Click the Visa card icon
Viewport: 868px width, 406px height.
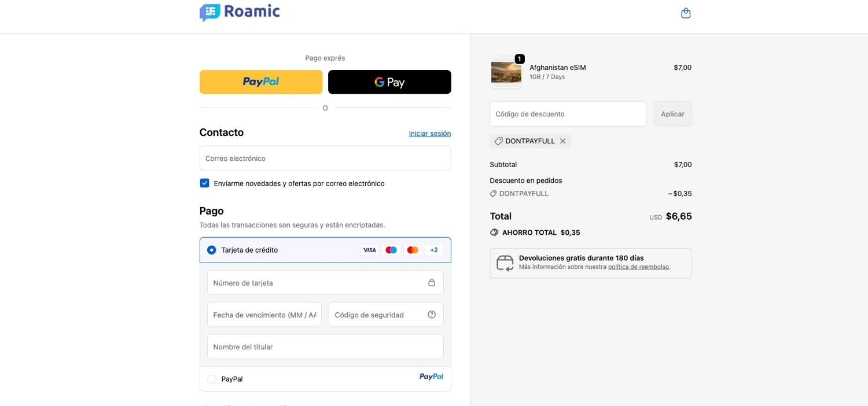(369, 250)
